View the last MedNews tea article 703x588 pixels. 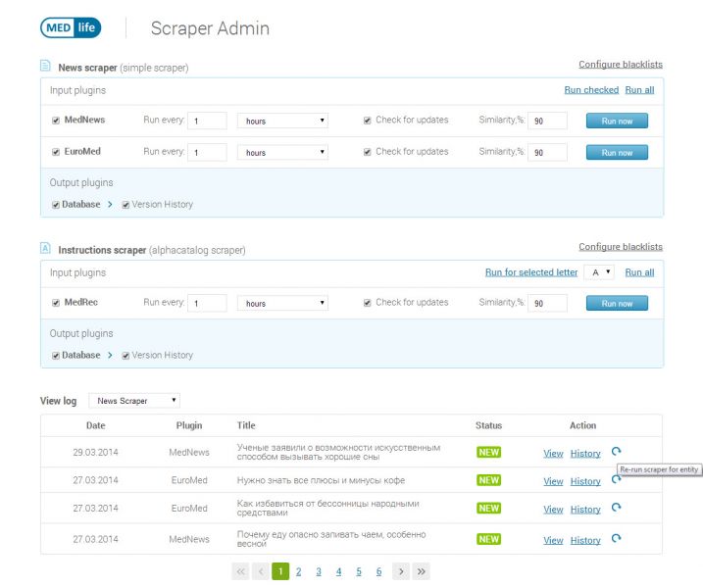(x=553, y=540)
